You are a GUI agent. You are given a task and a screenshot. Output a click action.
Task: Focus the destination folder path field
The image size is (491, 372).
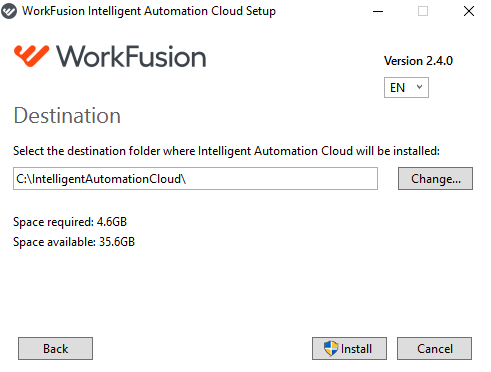[195, 179]
